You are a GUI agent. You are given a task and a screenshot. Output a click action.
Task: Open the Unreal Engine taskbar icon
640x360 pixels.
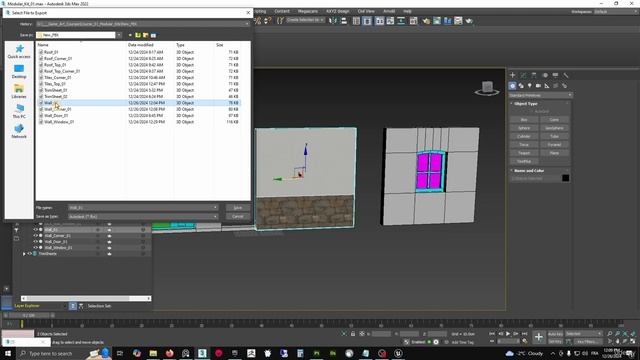click(x=398, y=353)
